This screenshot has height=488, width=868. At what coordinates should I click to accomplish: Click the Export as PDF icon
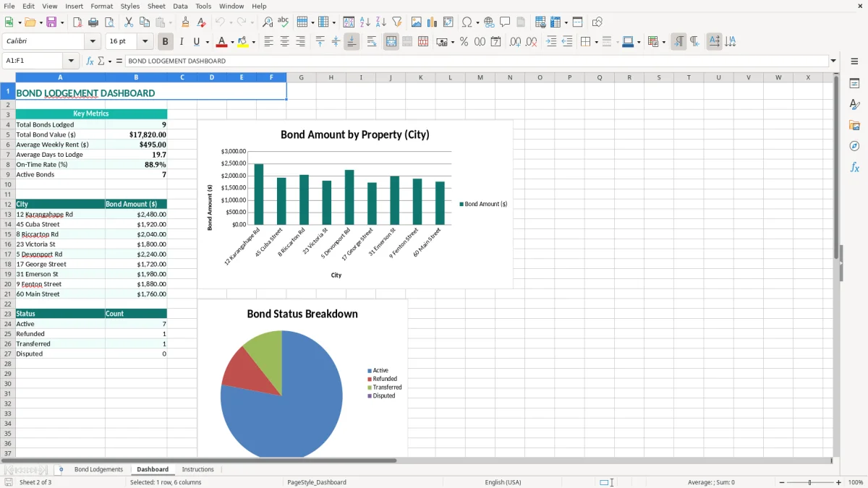(x=77, y=22)
